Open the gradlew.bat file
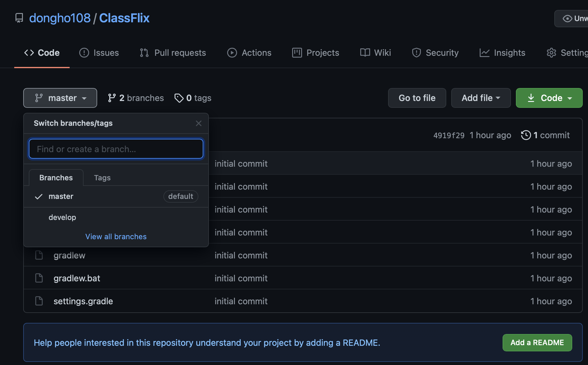This screenshot has height=365, width=588. pos(77,278)
